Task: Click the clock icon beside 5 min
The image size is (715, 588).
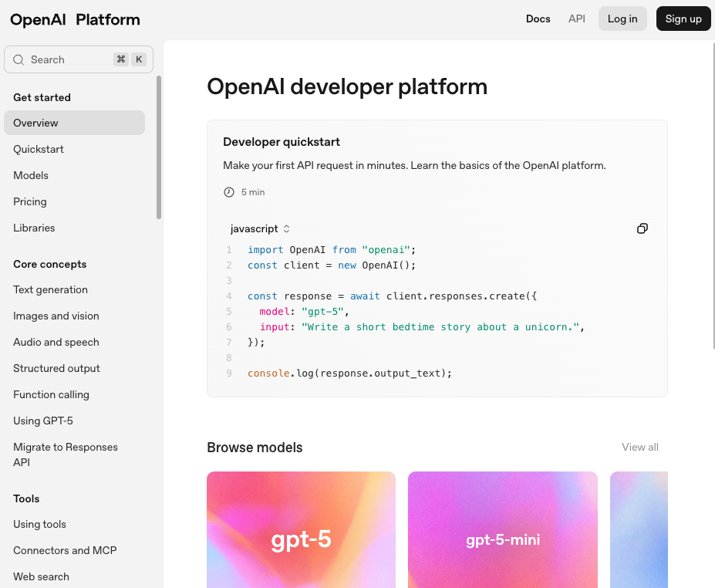Action: (229, 192)
